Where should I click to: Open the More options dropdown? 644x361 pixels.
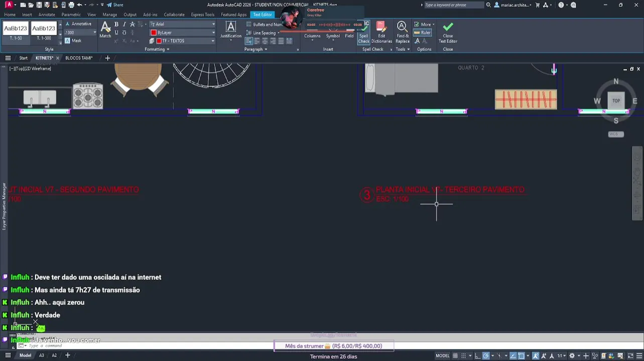425,24
